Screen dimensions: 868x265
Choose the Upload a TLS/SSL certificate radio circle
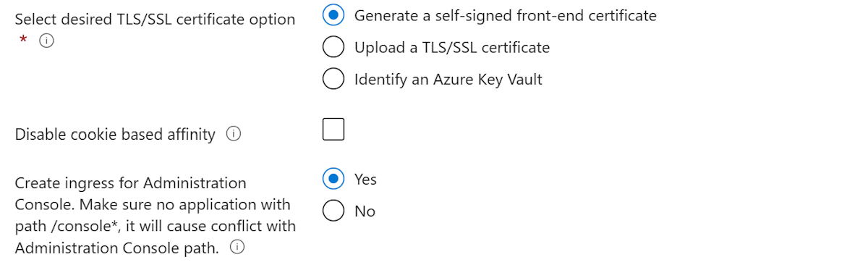tap(333, 47)
